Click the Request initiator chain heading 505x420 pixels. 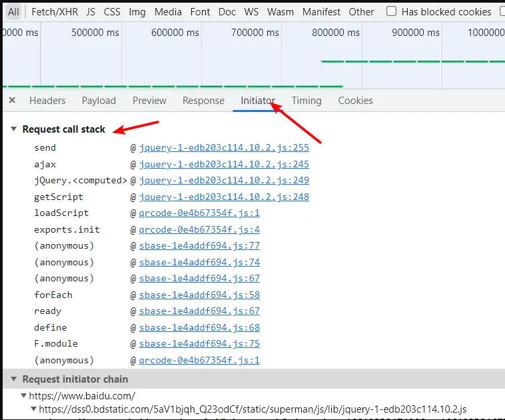point(75,379)
